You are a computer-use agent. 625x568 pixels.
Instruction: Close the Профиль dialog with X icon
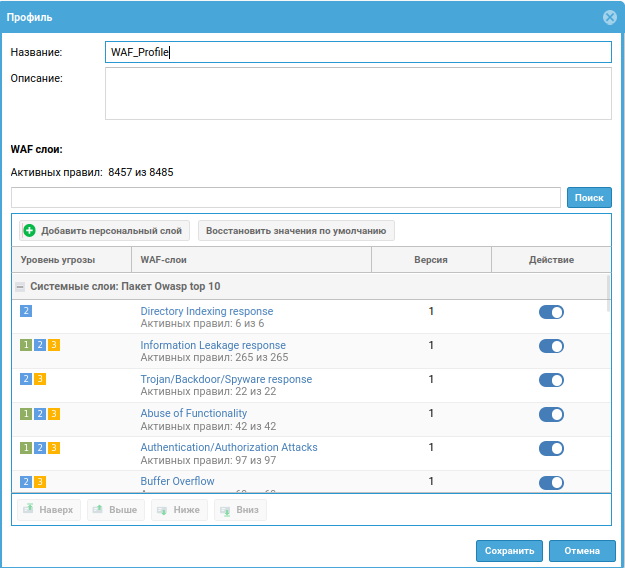click(x=609, y=18)
